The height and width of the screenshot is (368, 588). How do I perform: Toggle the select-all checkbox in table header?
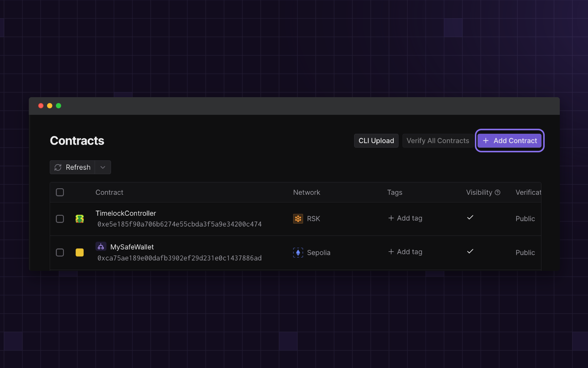pos(60,192)
